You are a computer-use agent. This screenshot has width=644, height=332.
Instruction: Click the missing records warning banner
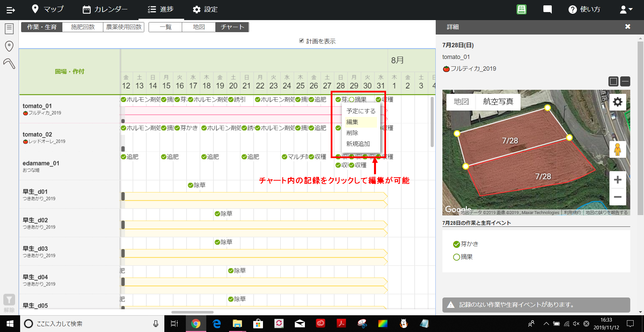536,305
